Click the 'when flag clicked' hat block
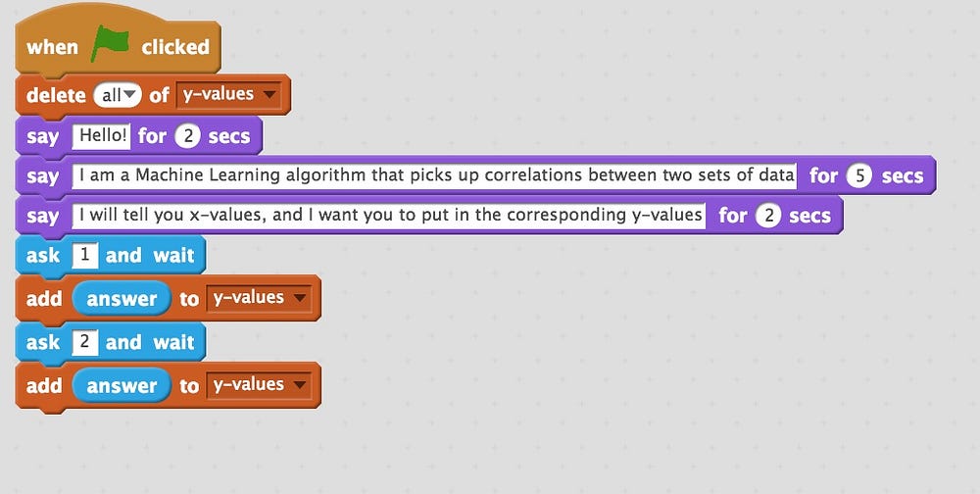Screen dimensions: 980x494 coord(52,47)
